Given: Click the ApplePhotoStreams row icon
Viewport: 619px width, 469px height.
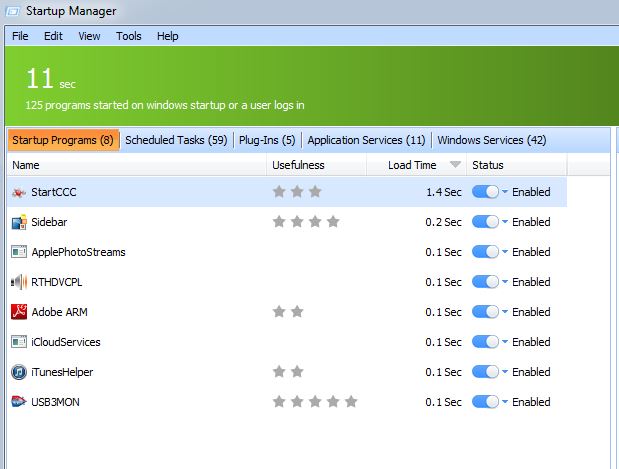Looking at the screenshot, I should 19,252.
